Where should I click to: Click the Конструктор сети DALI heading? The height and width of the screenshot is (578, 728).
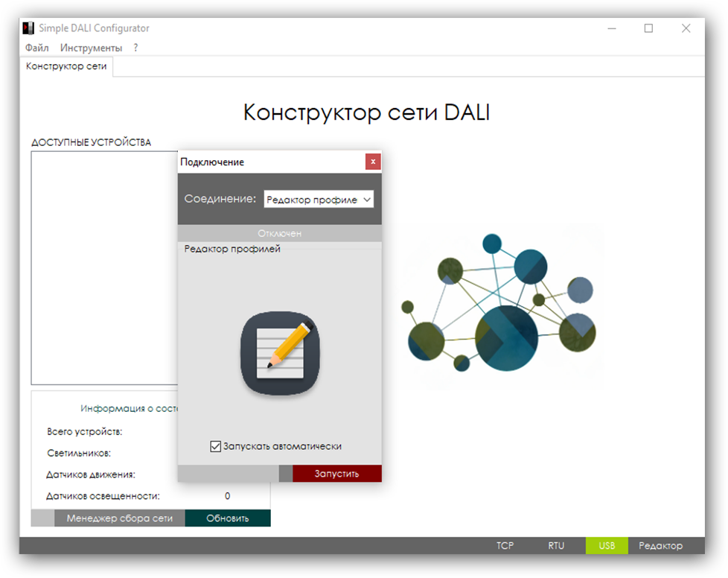(366, 112)
